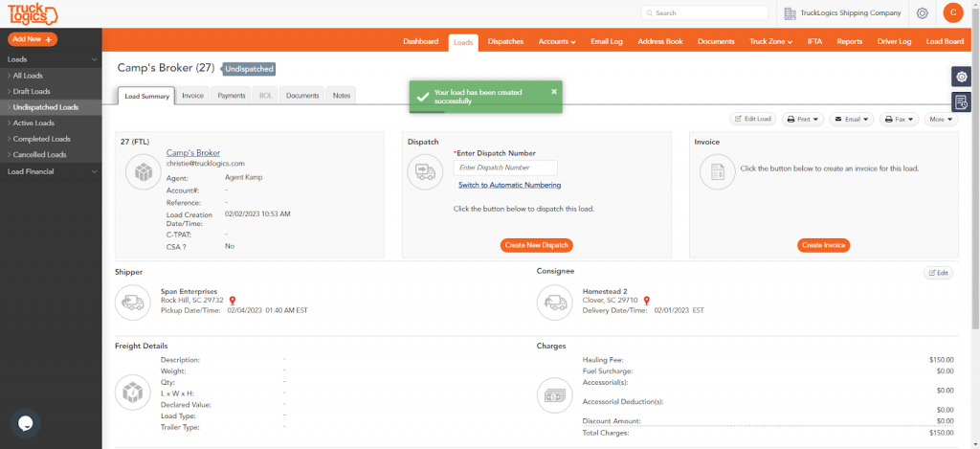Open All Loads in sidebar
980x449 pixels.
point(51,76)
